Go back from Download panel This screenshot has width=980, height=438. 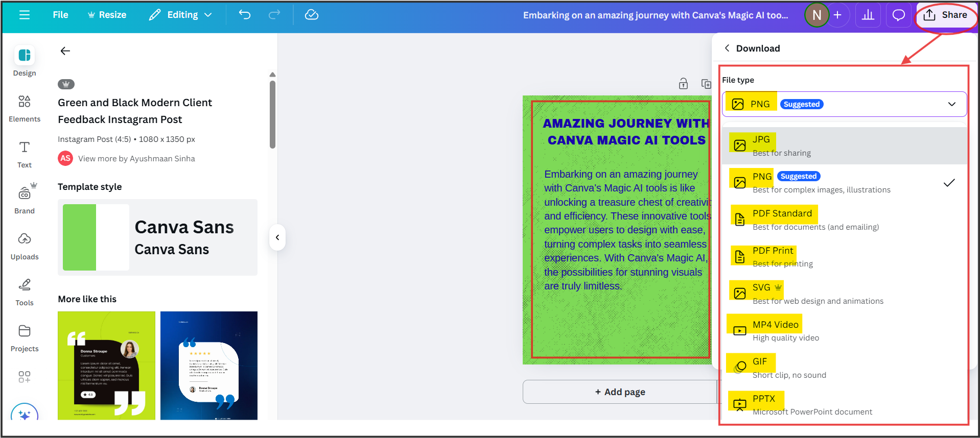727,48
